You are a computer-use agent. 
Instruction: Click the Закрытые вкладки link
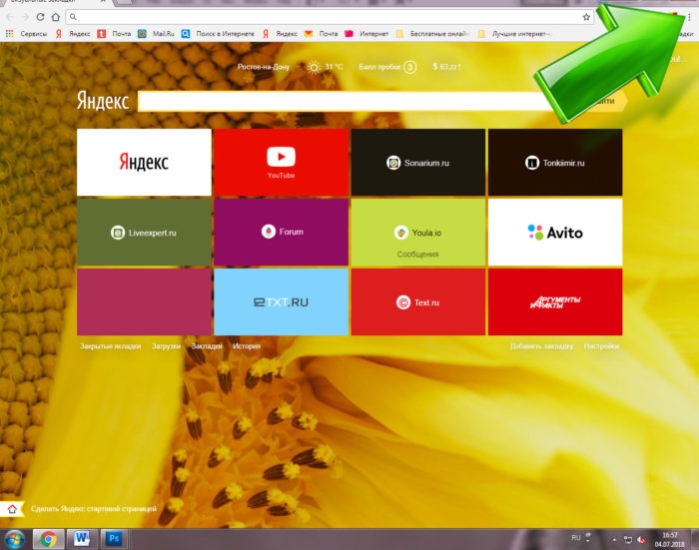coord(110,346)
